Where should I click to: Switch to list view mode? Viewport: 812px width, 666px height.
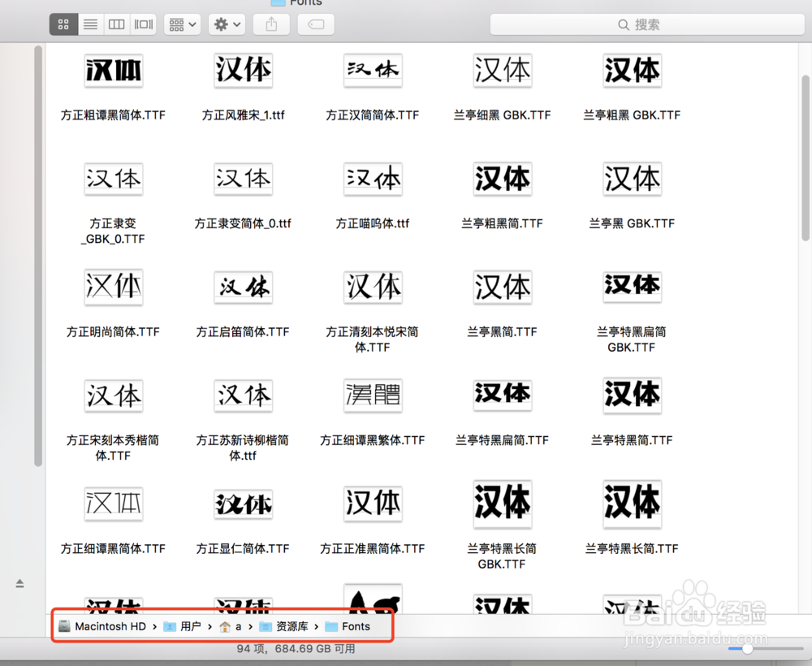90,24
